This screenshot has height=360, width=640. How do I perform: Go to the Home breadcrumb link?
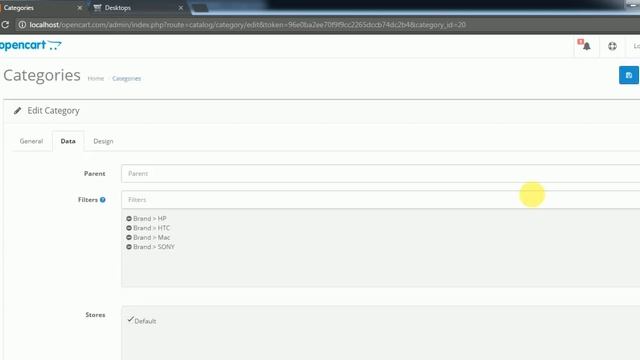tap(96, 78)
